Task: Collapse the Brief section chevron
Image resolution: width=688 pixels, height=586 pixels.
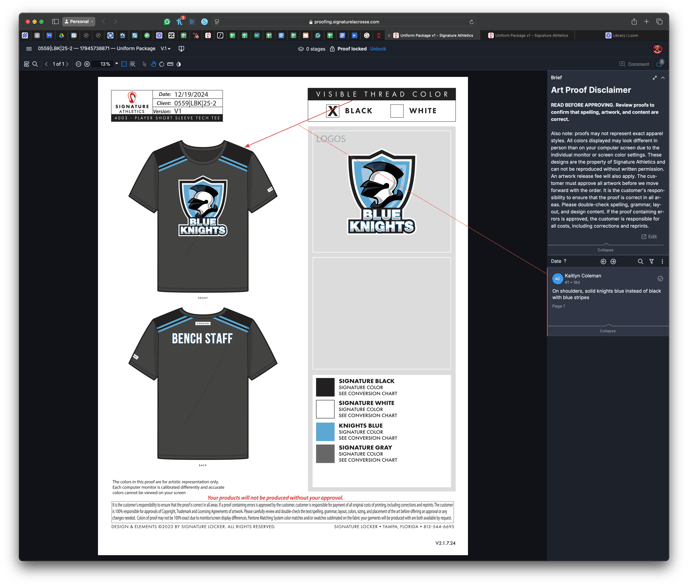Action: [663, 77]
